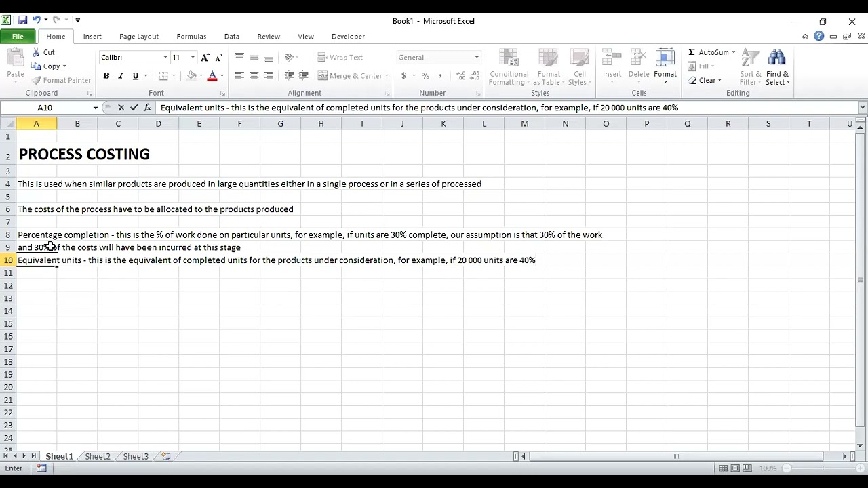
Task: Click the Insert Worksheet tab icon
Action: 166,457
